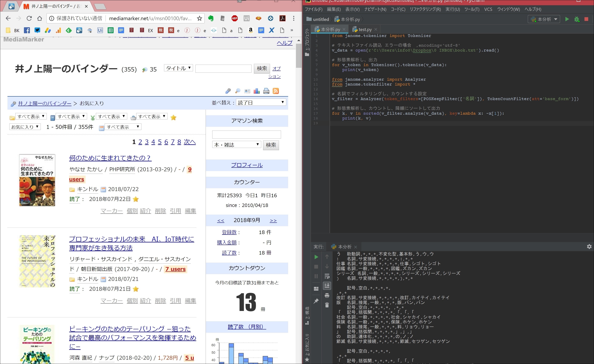
Task: Open the Amazon bookmark icon
Action: click(x=251, y=30)
